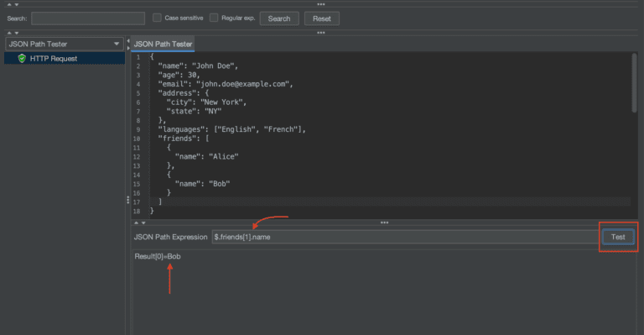Screen dimensions: 644x335
Task: Click the vertical dots splitter handle left of editor
Action: coord(127,200)
